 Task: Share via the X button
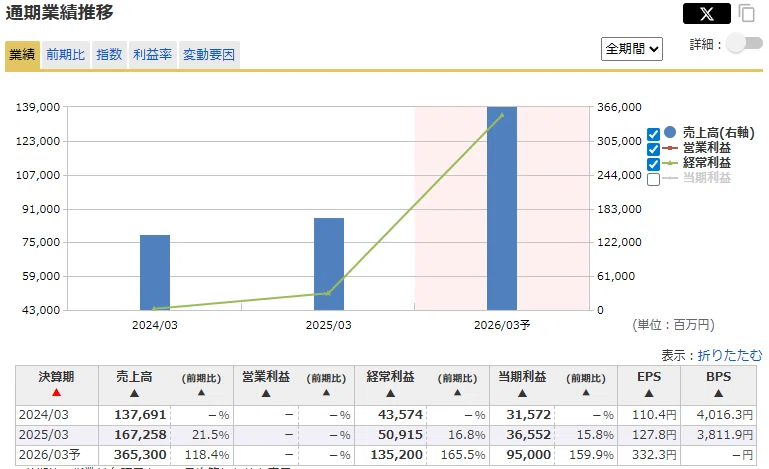707,13
